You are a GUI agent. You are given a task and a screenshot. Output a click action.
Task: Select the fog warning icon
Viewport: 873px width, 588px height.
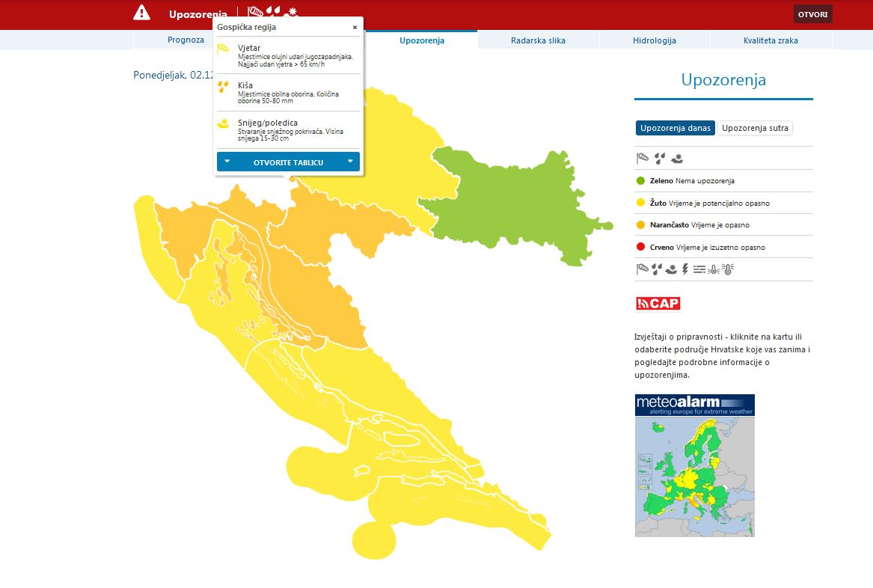coord(699,269)
